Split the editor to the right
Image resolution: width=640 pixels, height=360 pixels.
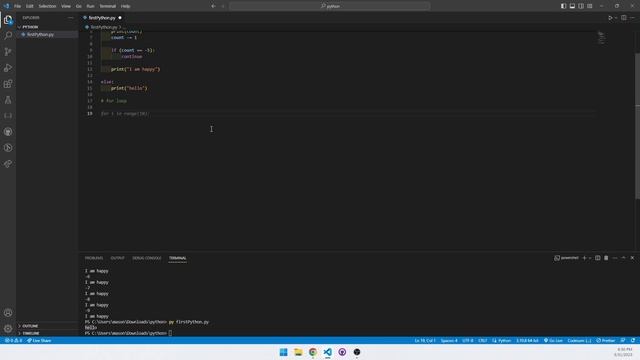tap(624, 18)
